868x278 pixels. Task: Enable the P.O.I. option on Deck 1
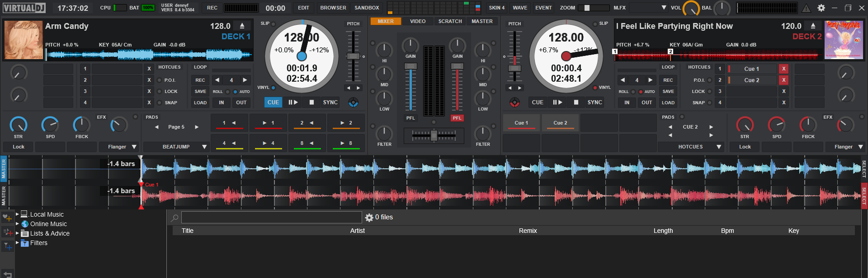[x=159, y=80]
